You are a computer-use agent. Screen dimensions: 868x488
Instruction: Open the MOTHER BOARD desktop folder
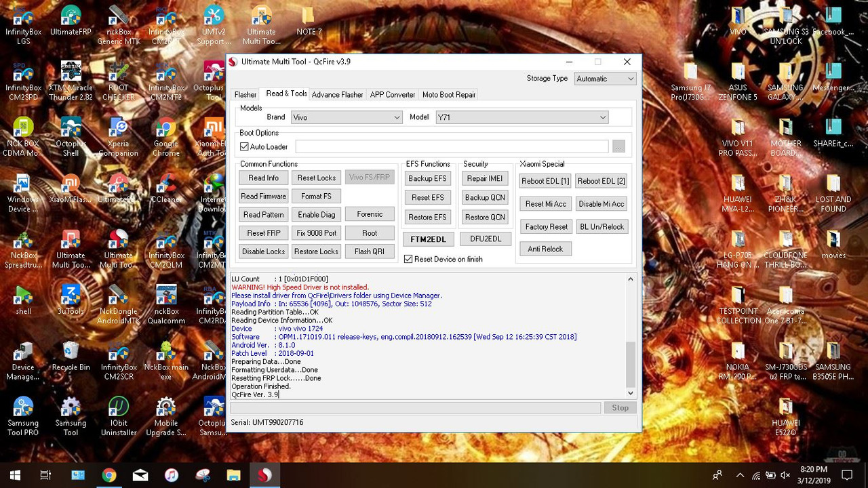tap(785, 137)
